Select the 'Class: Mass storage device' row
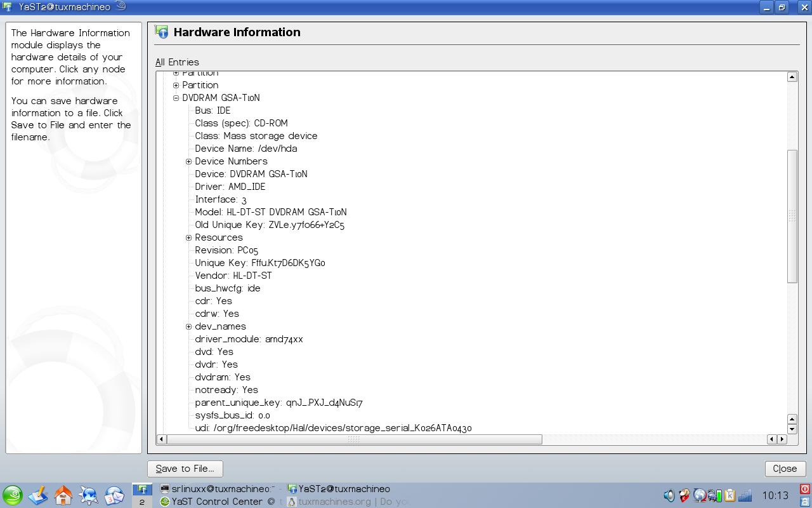This screenshot has width=812, height=508. (256, 136)
